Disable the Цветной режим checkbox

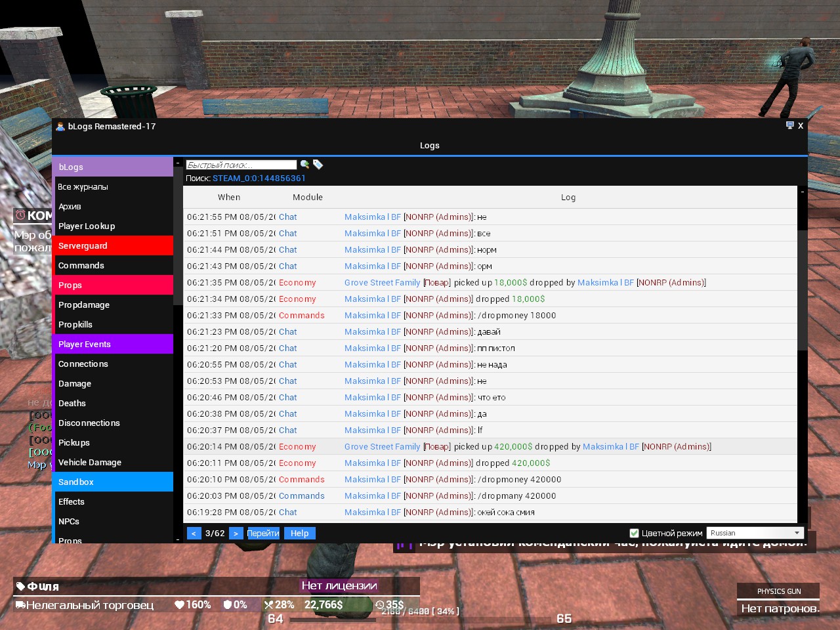pos(634,533)
